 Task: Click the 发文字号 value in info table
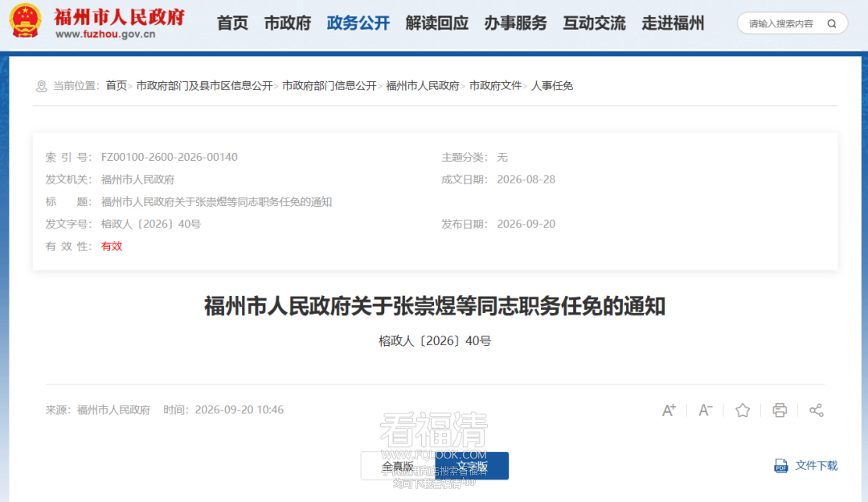coord(150,224)
